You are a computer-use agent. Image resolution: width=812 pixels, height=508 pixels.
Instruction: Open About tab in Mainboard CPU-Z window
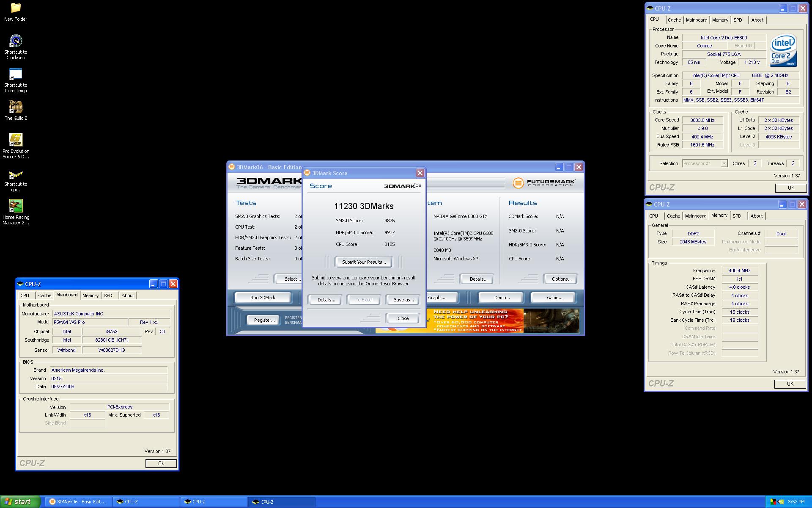coord(128,295)
